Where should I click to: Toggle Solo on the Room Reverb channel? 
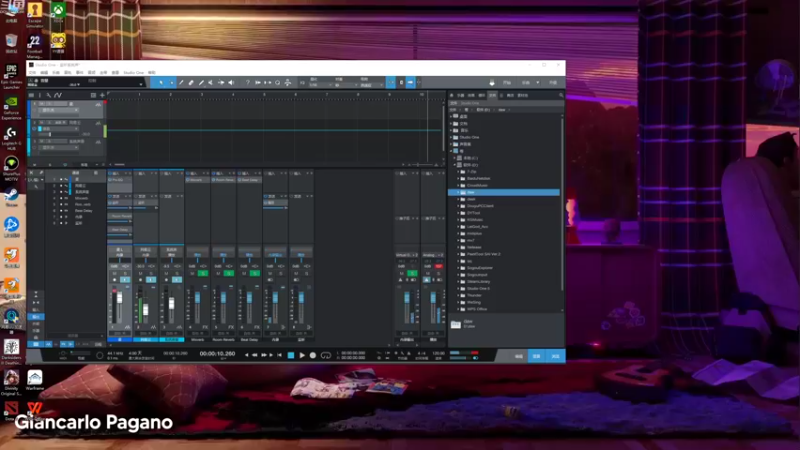229,273
